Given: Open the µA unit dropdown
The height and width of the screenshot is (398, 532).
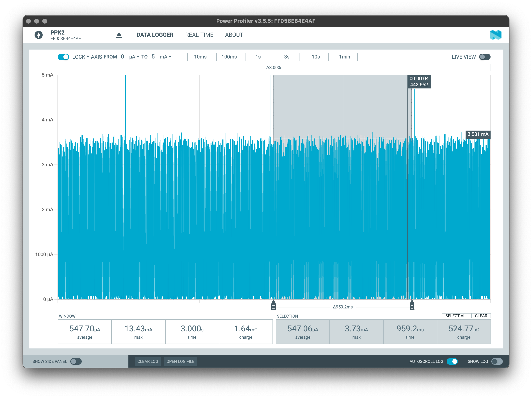Looking at the screenshot, I should pyautogui.click(x=134, y=57).
